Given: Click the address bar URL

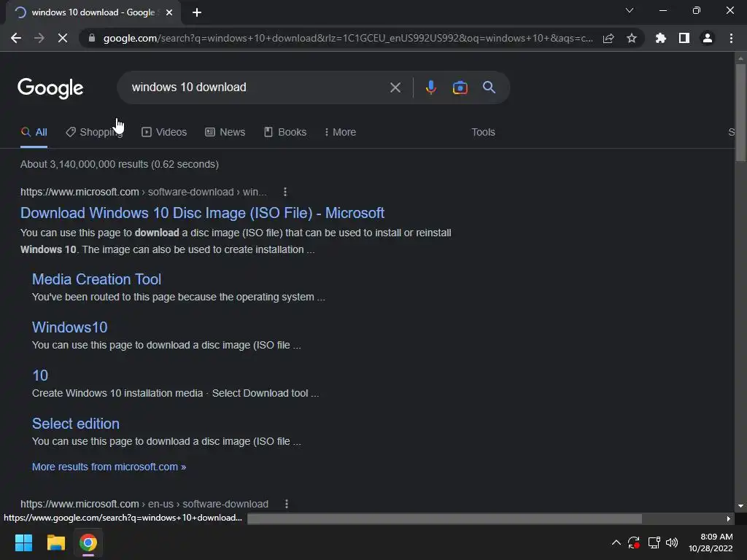Looking at the screenshot, I should coord(348,38).
